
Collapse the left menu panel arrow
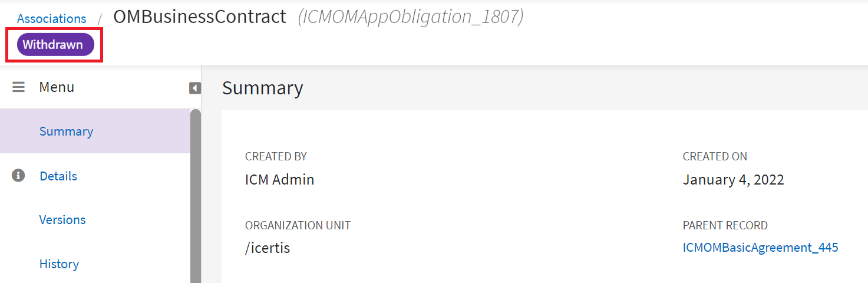[195, 88]
